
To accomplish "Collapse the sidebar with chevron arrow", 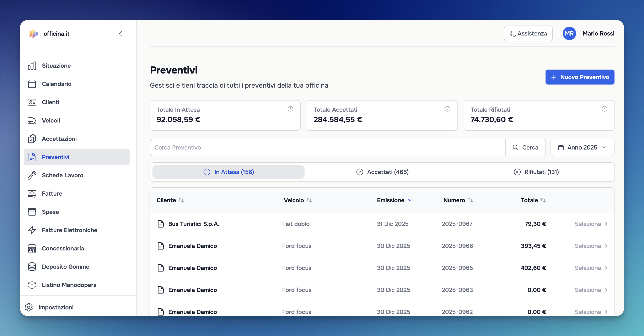I will tap(120, 33).
